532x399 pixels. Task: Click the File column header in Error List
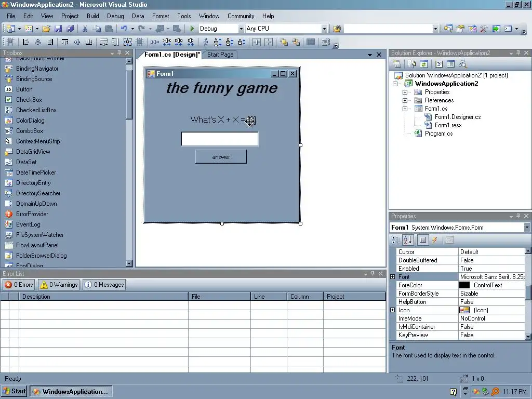coord(220,297)
